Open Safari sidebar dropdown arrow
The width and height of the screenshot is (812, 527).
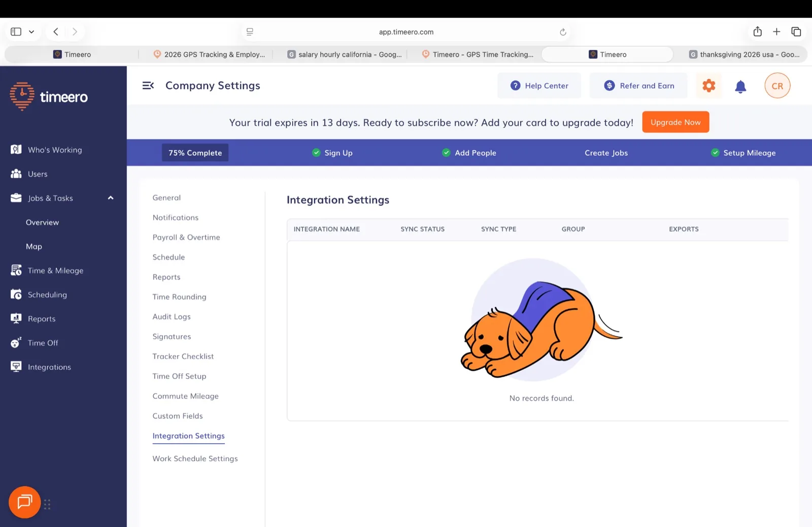click(31, 32)
